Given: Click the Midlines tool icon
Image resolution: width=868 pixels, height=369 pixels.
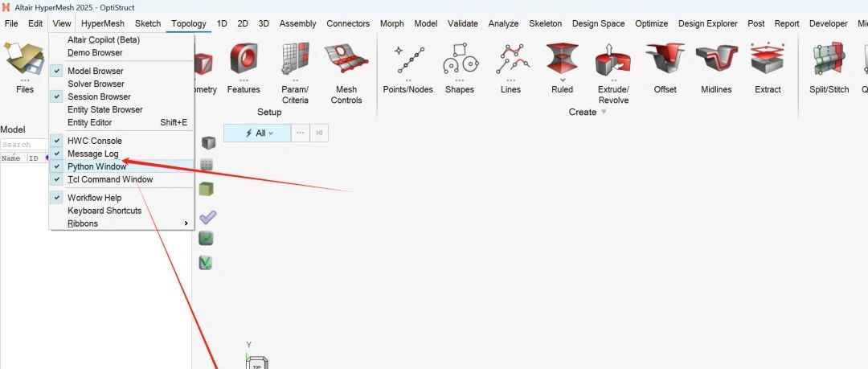Looking at the screenshot, I should tap(716, 58).
